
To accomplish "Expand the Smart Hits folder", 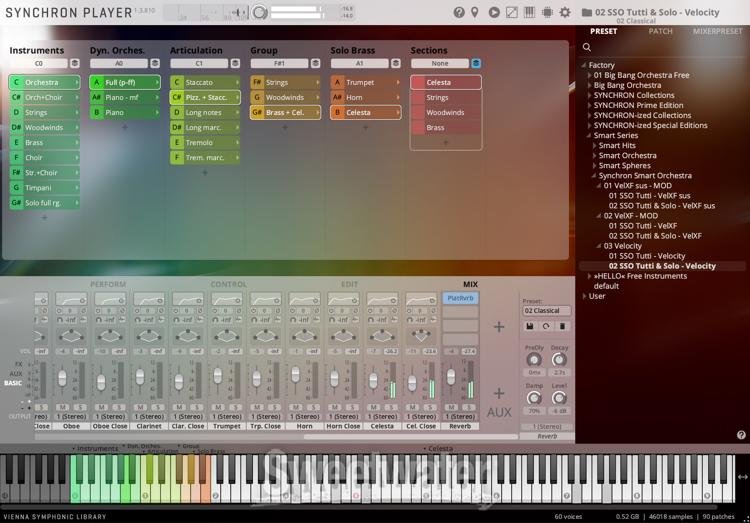I will tap(595, 145).
